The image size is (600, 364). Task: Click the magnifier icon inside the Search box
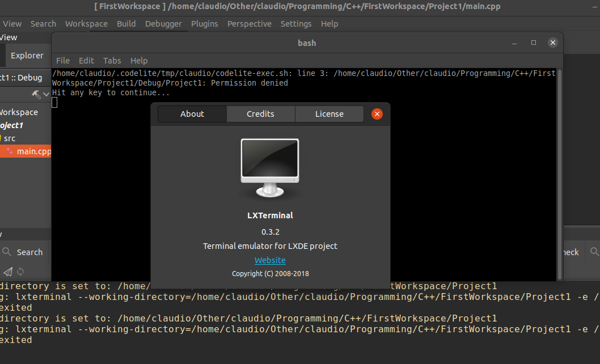tap(6, 252)
